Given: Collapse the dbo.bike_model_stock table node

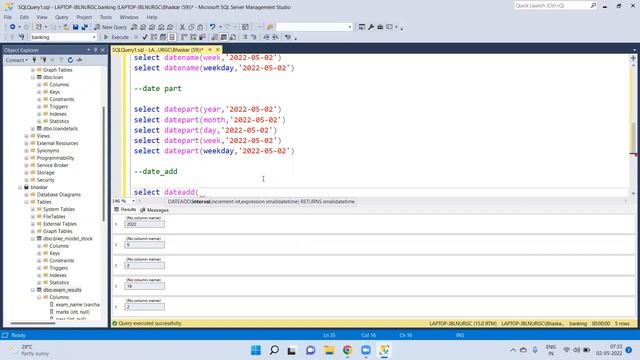Looking at the screenshot, I should 33,238.
